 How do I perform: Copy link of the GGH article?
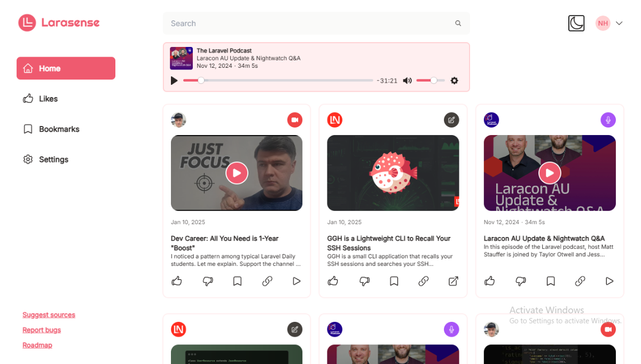tap(424, 281)
